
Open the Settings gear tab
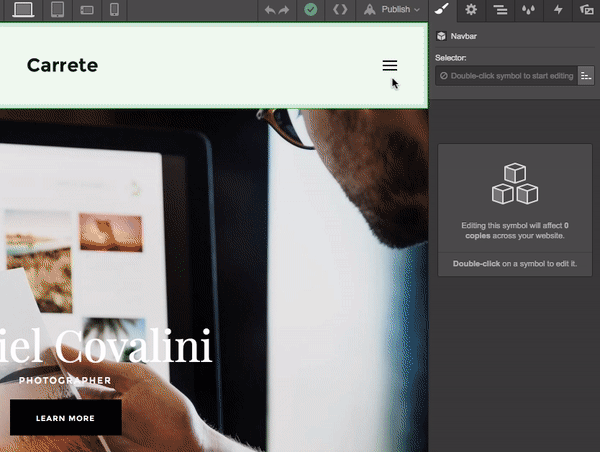tap(471, 10)
